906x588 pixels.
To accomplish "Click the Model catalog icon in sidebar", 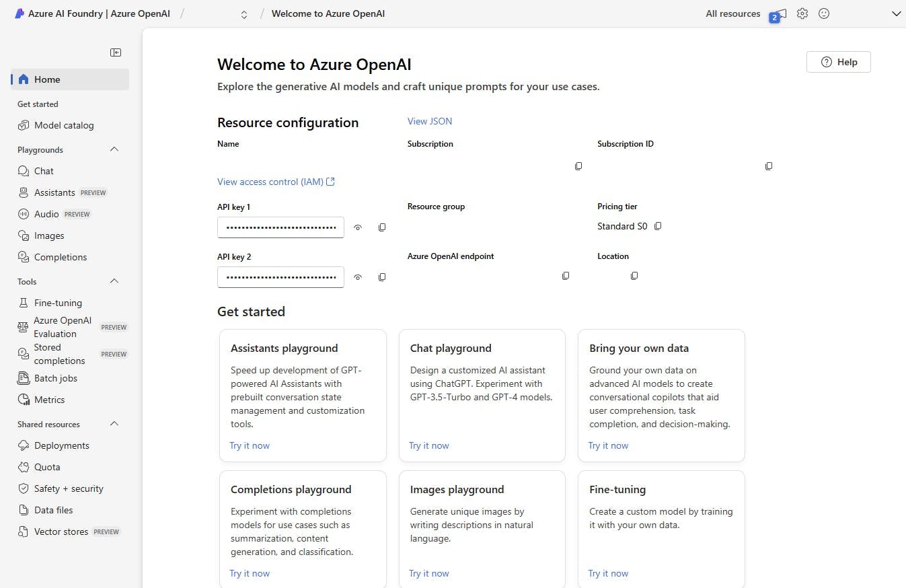I will 24,125.
